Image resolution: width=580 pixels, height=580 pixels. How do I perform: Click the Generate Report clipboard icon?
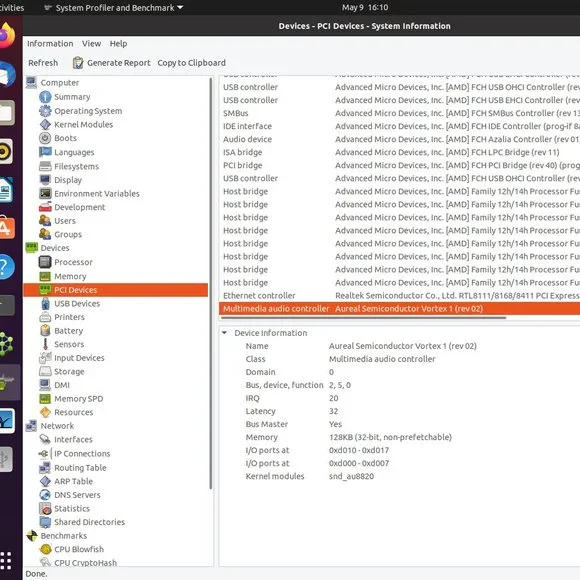[x=78, y=63]
